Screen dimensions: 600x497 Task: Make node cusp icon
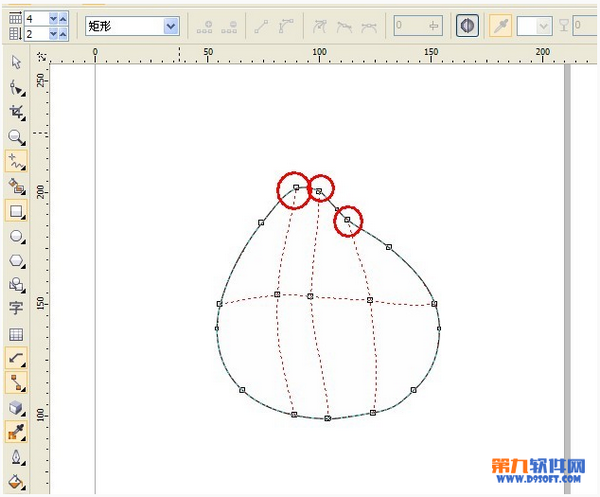point(320,27)
